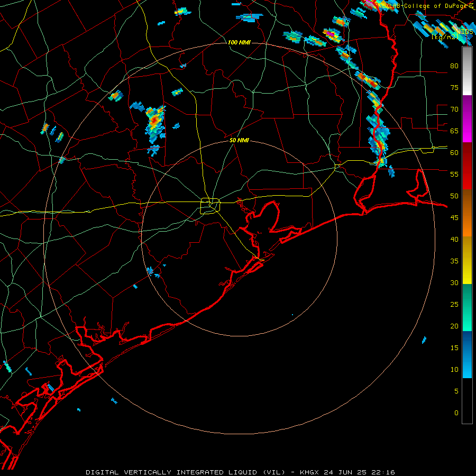The image size is (476, 476).
Task: Click the white-gray 75–80 segment of the VIL color scale
Action: coord(467,71)
